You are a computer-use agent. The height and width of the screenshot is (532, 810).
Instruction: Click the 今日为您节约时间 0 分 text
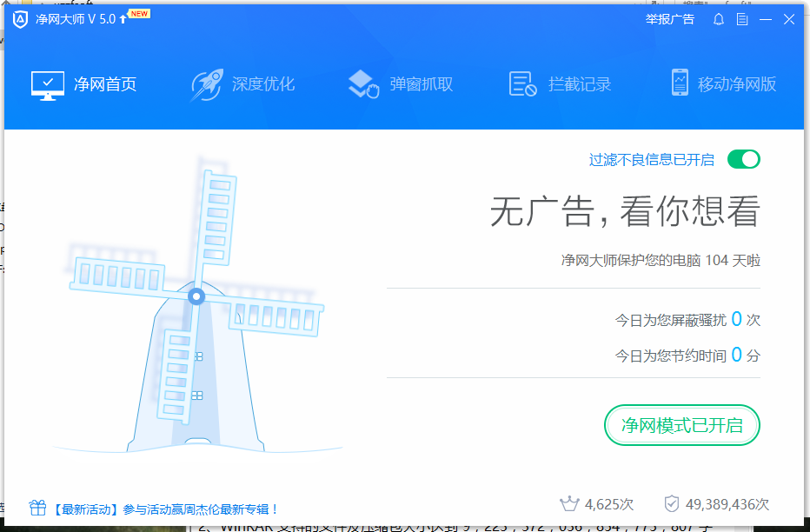(x=687, y=356)
